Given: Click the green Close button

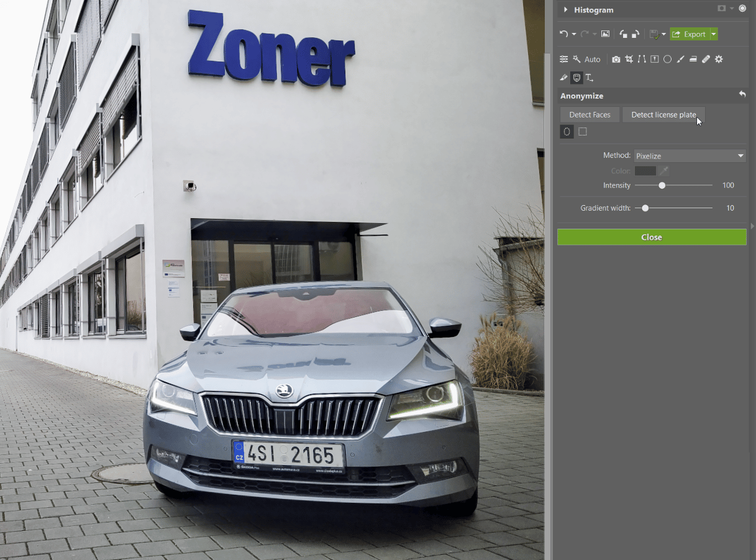Looking at the screenshot, I should coord(652,237).
